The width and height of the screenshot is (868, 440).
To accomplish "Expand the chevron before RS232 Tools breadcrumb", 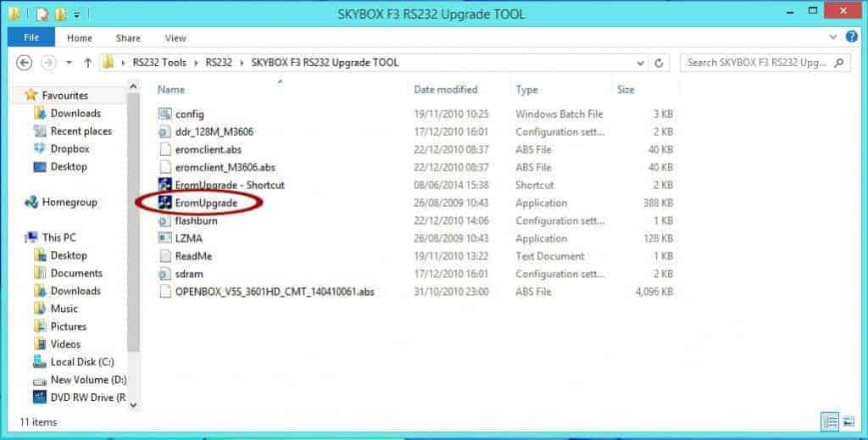I will [123, 63].
